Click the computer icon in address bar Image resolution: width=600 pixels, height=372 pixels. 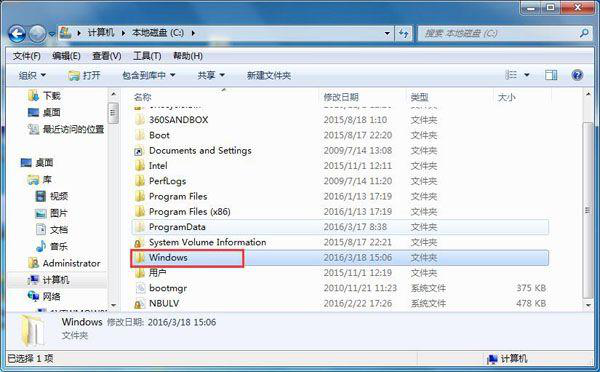point(65,33)
